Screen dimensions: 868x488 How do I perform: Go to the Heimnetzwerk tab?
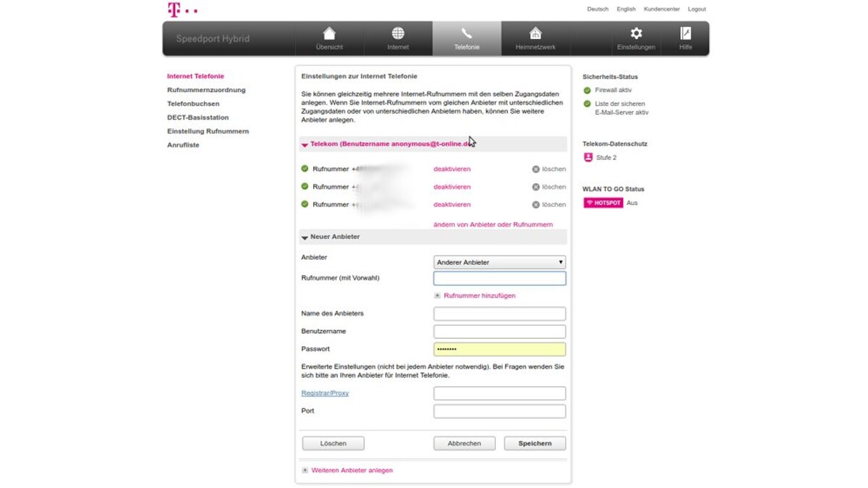(535, 38)
